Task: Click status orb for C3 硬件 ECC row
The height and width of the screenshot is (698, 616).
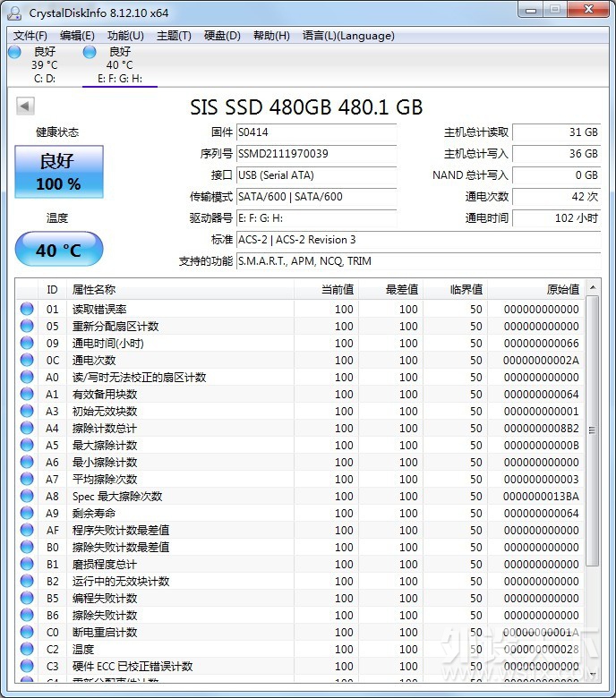Action: [x=27, y=666]
